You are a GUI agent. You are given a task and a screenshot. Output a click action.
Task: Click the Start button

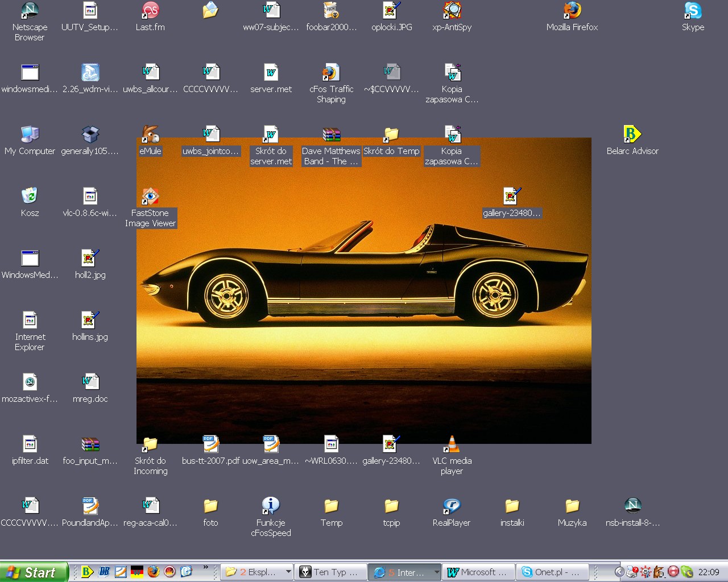(x=33, y=572)
